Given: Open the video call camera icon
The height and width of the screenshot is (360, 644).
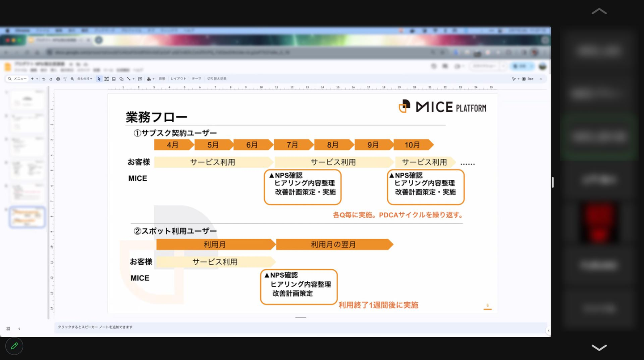Looking at the screenshot, I should 458,66.
